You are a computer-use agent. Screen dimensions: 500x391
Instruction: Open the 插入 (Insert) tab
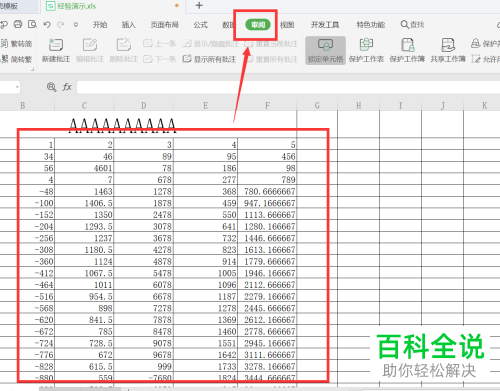(128, 25)
